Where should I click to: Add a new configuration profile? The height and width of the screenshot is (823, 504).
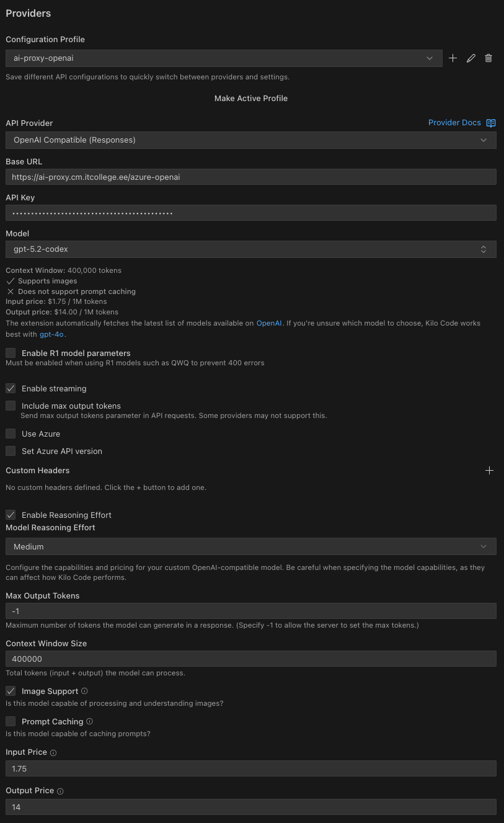pos(453,58)
